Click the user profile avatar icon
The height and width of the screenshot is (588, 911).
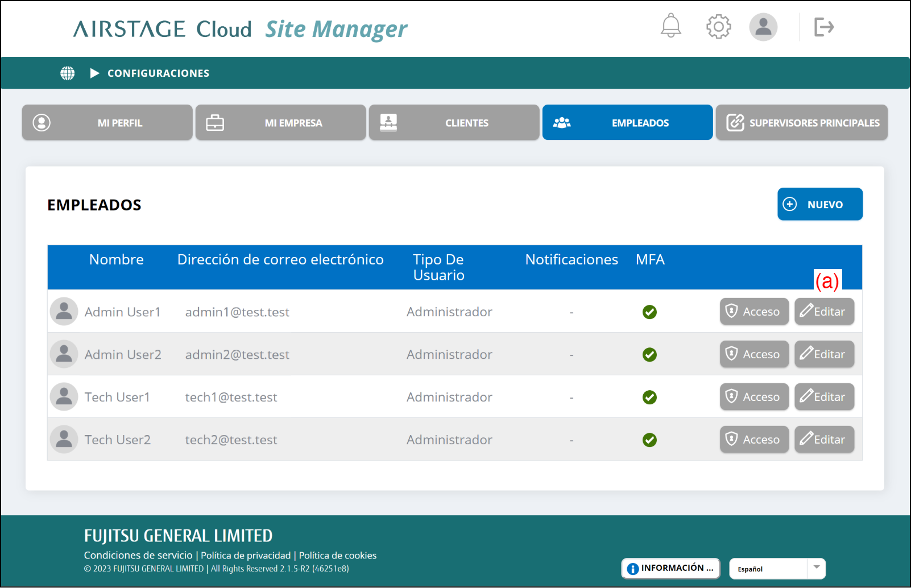coord(763,27)
